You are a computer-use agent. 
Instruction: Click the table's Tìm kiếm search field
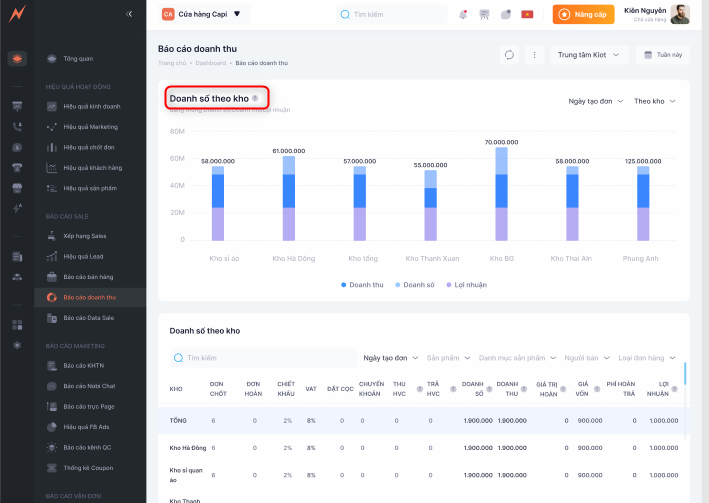pyautogui.click(x=260, y=357)
